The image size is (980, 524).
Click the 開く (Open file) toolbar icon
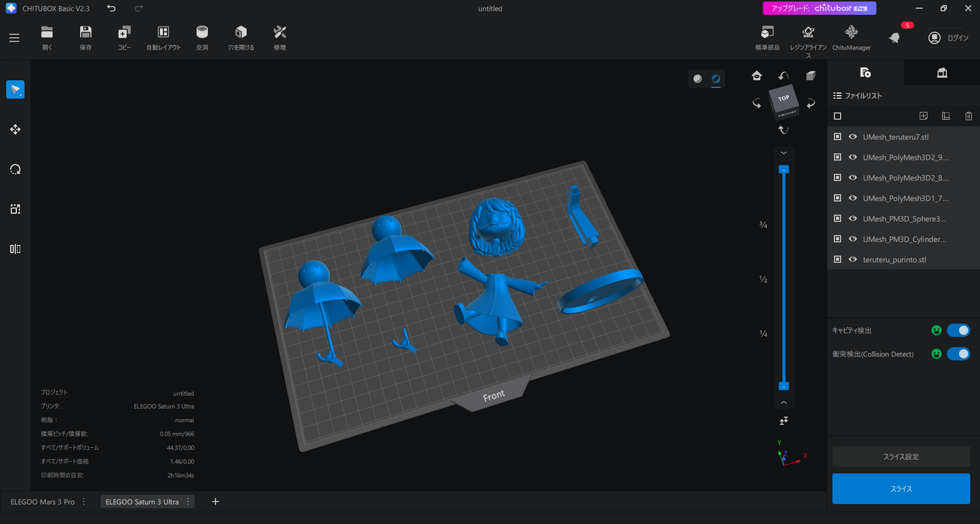[x=47, y=38]
